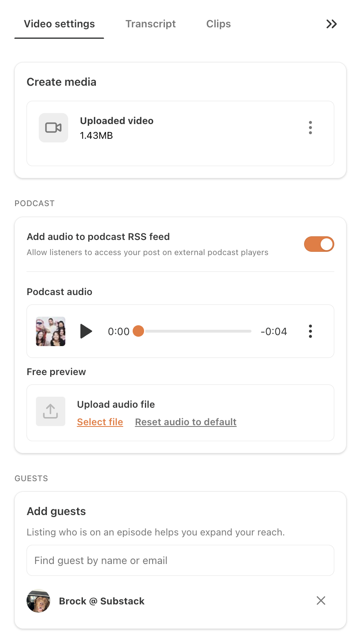Open three-dot menu for podcast audio player
Screen dimensions: 360x644
[x=311, y=331]
